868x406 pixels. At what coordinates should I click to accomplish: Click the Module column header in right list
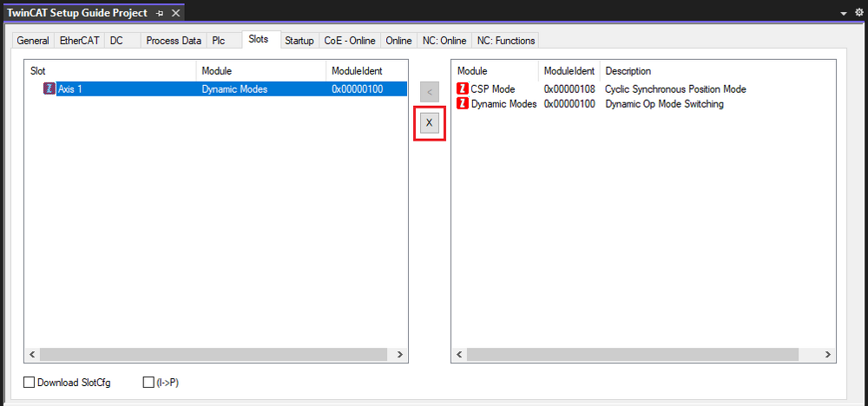[x=496, y=71]
